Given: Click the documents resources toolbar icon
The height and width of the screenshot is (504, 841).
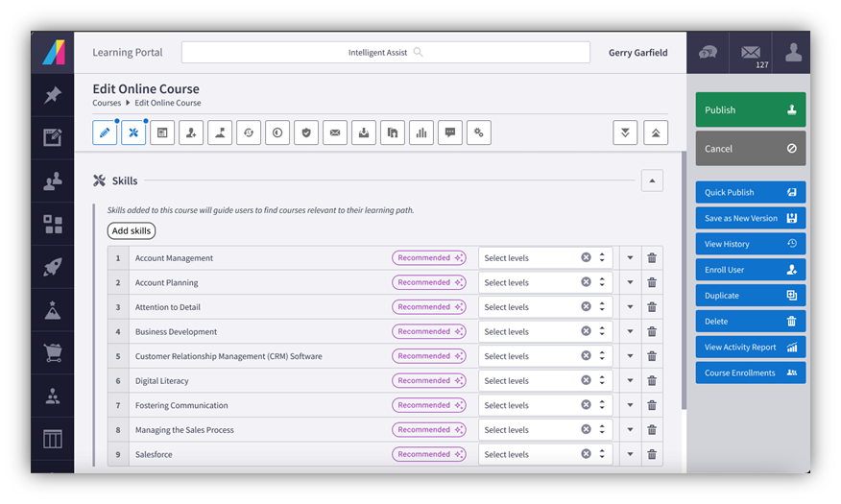Looking at the screenshot, I should coord(393,132).
